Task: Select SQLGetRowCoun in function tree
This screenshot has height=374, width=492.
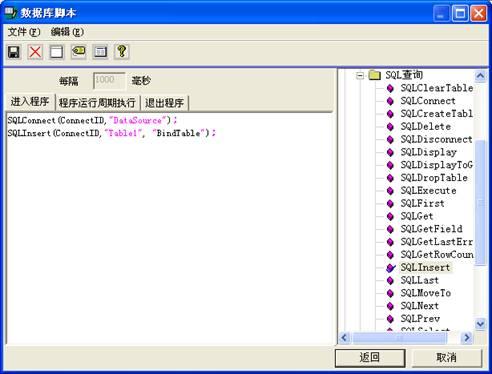Action: pyautogui.click(x=437, y=255)
